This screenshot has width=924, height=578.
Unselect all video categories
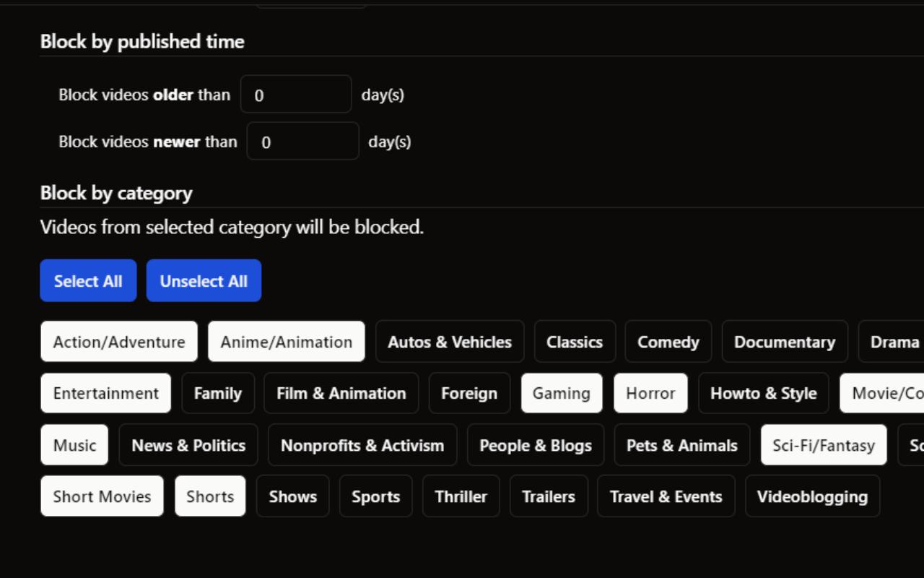click(x=204, y=280)
